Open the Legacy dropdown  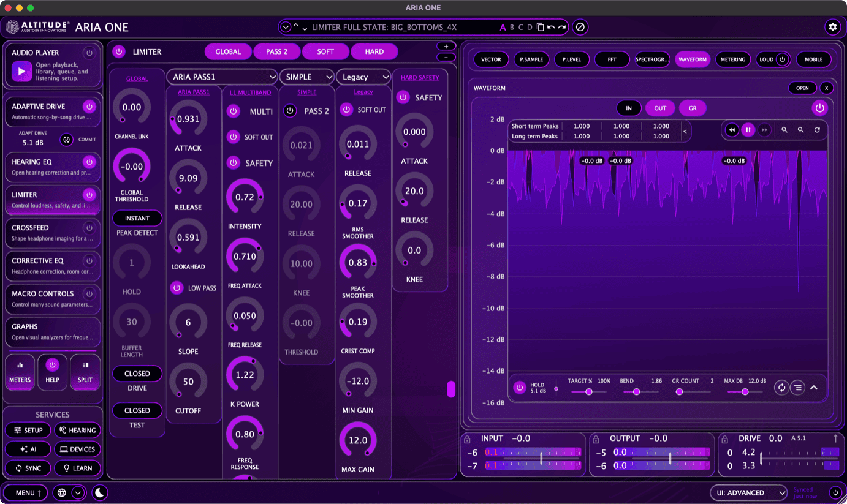[x=363, y=77]
